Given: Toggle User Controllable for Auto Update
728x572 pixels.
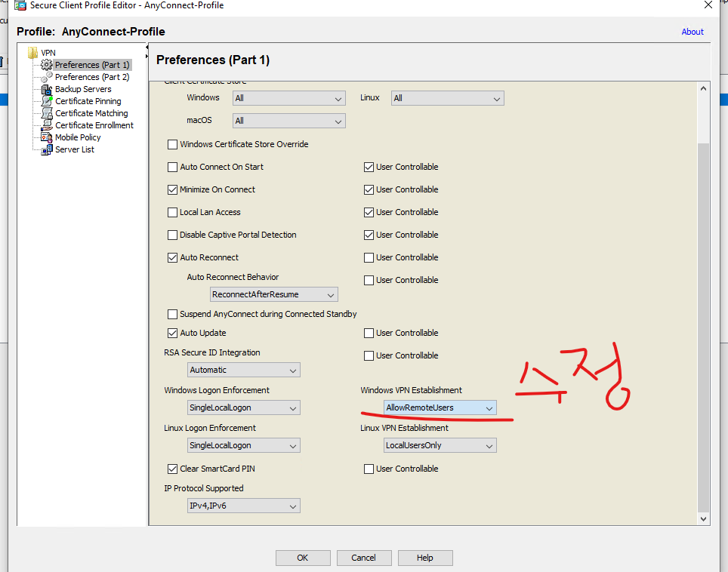Looking at the screenshot, I should [x=369, y=333].
